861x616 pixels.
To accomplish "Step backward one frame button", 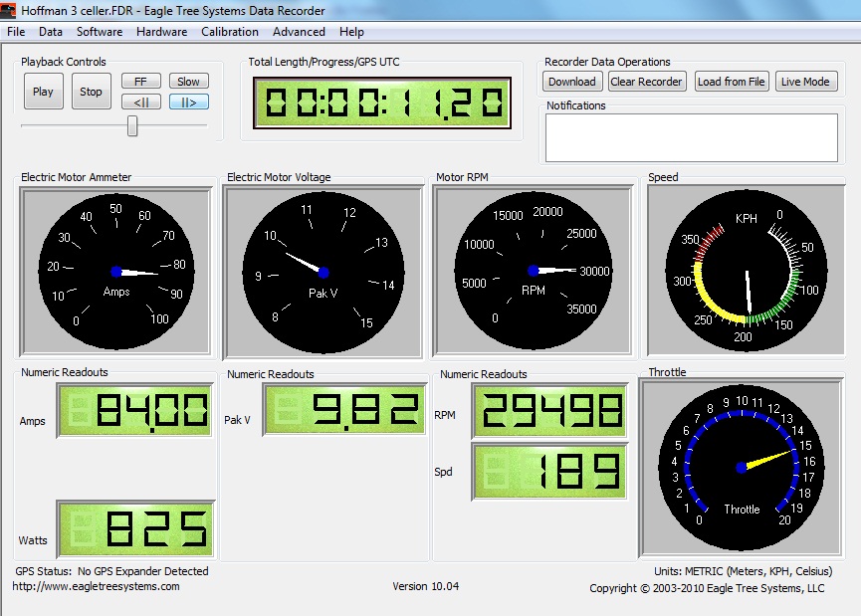I will [x=140, y=102].
